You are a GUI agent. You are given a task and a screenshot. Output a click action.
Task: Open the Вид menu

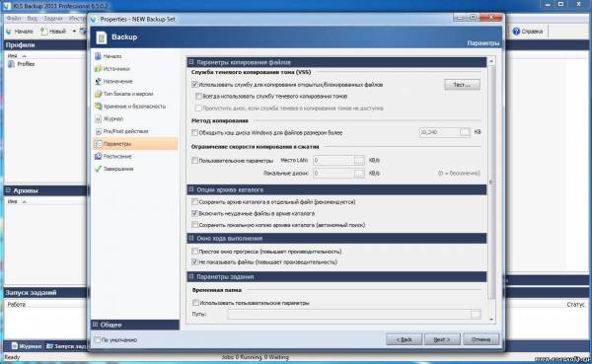[x=33, y=18]
